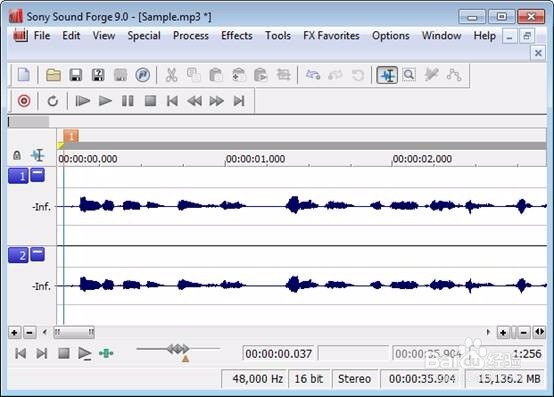Open the Options menu
This screenshot has height=397, width=554.
tap(391, 36)
